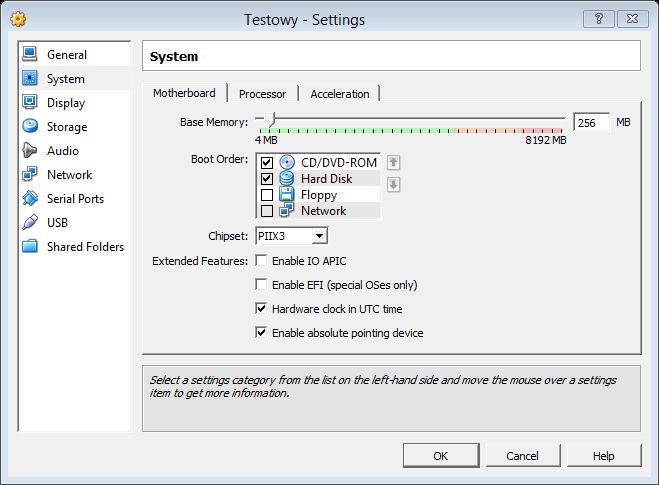
Task: Click the question mark title bar button
Action: pos(599,19)
